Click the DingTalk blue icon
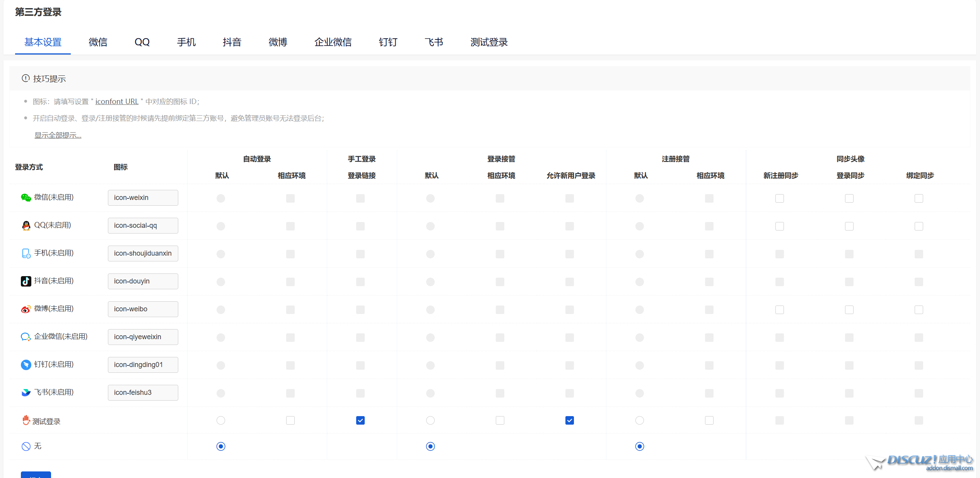The height and width of the screenshot is (478, 980). point(26,365)
